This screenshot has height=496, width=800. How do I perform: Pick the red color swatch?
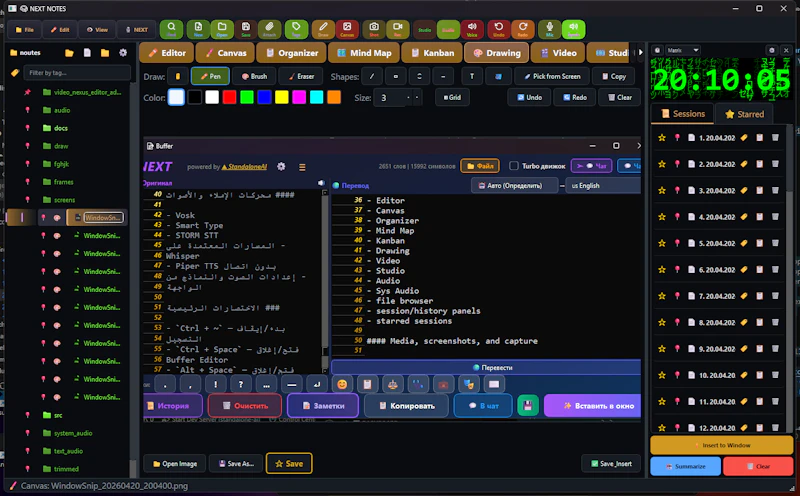pos(229,97)
